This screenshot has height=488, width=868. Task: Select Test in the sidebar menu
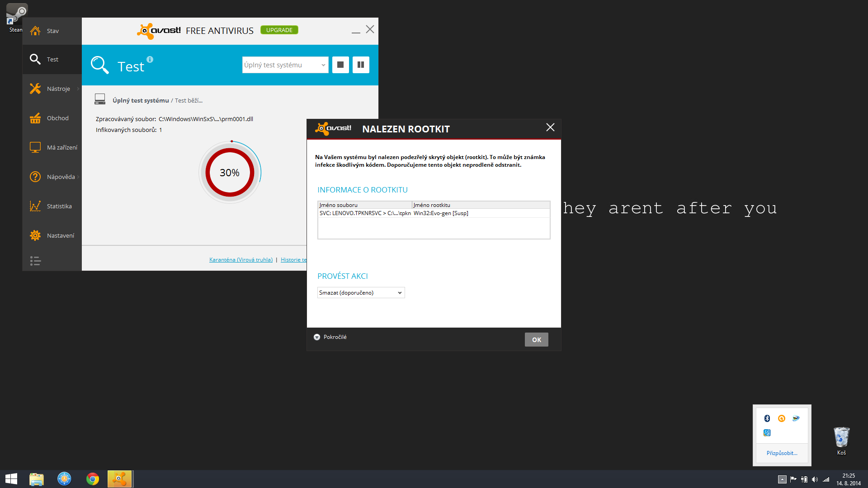(x=52, y=59)
